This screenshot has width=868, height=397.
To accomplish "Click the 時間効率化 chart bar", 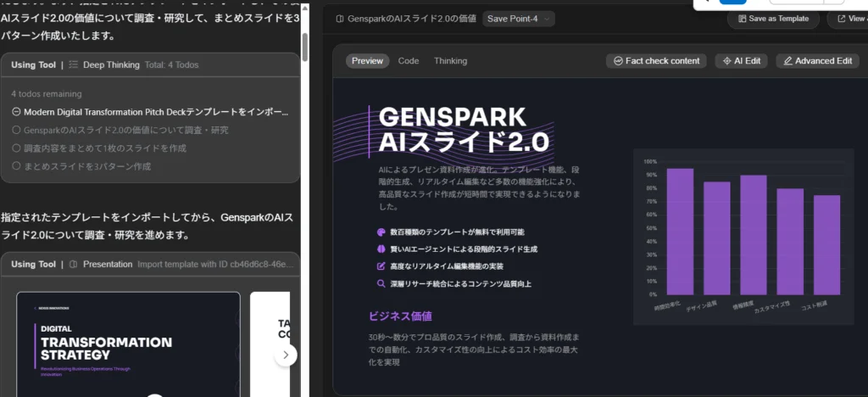I will coord(680,232).
